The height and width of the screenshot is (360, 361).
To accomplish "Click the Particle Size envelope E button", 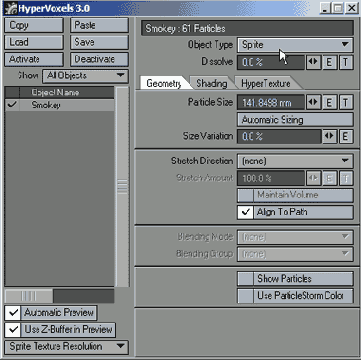I will click(329, 102).
